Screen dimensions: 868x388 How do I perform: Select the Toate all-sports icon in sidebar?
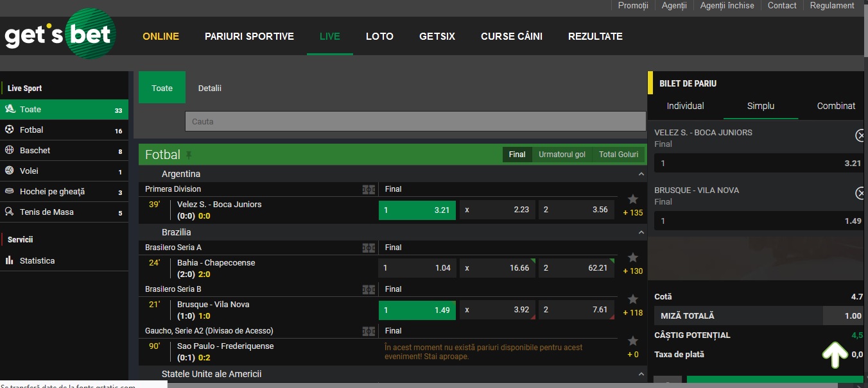(10, 109)
